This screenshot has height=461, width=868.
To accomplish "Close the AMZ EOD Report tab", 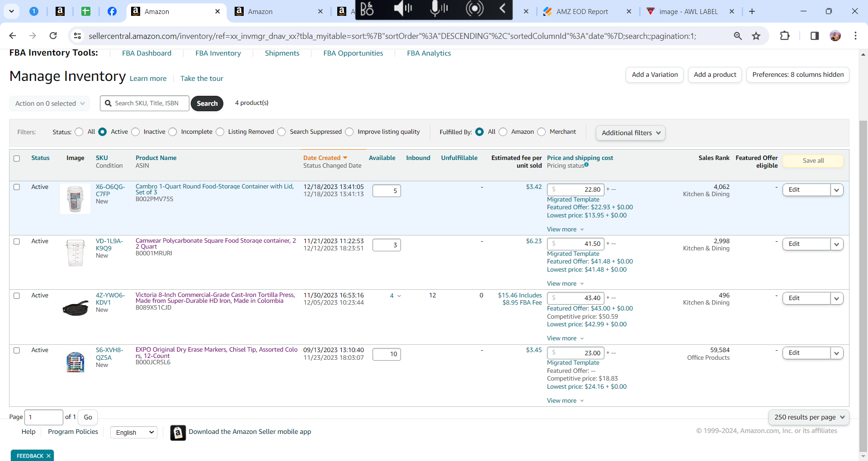I will pyautogui.click(x=629, y=11).
